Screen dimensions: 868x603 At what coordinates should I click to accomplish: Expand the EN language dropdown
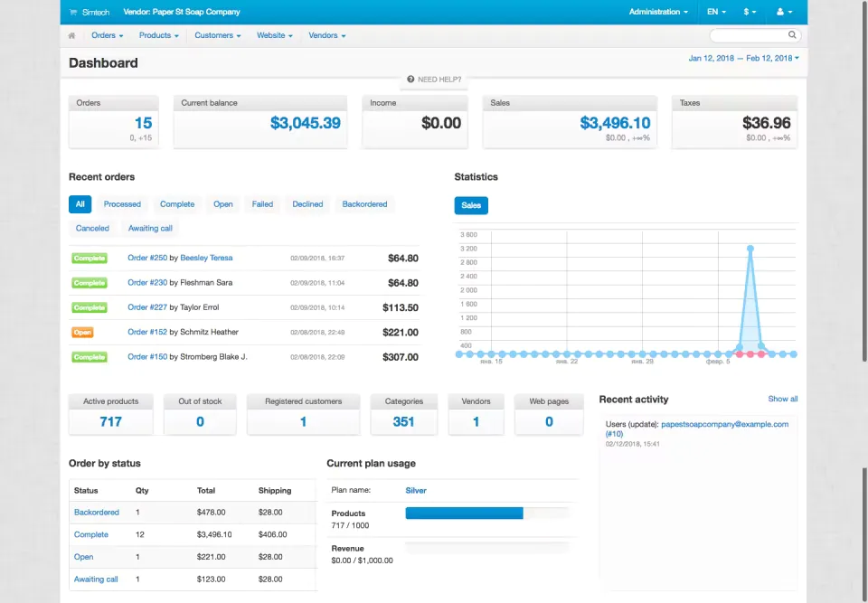pyautogui.click(x=716, y=13)
